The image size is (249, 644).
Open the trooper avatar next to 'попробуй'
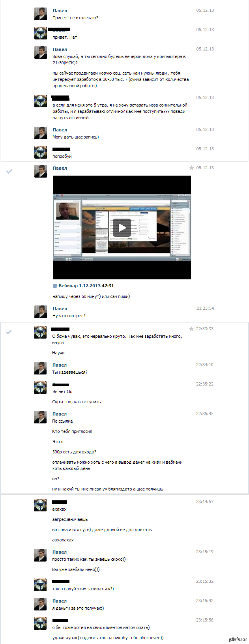41,152
